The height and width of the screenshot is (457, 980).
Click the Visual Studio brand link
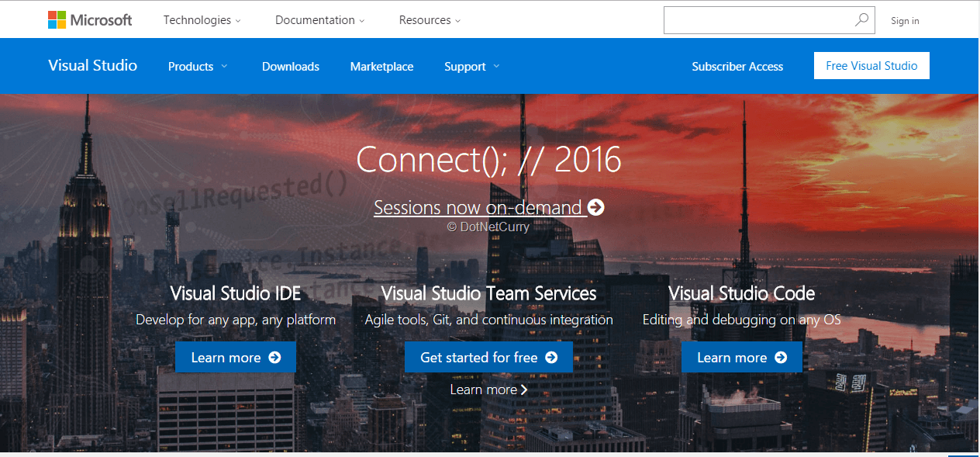coord(92,66)
